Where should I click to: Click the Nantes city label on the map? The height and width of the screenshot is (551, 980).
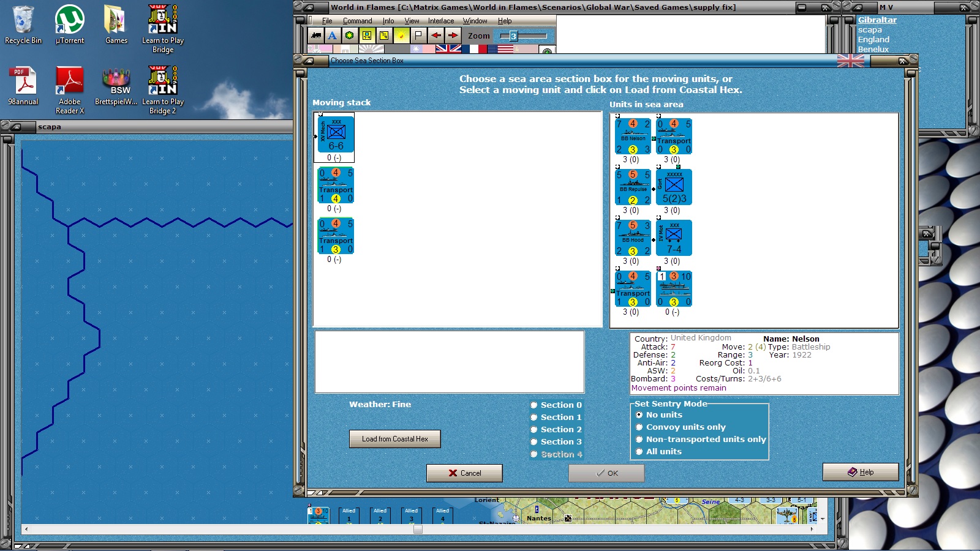(539, 519)
